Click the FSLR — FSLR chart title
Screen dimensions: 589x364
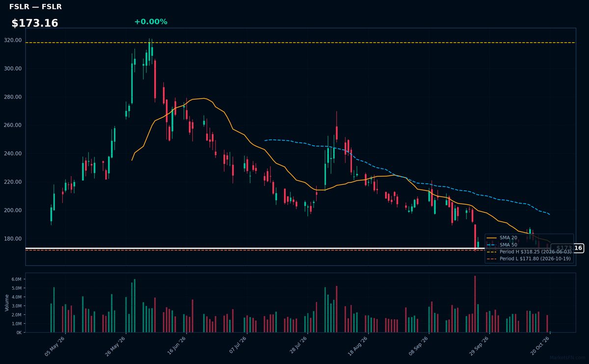click(35, 7)
